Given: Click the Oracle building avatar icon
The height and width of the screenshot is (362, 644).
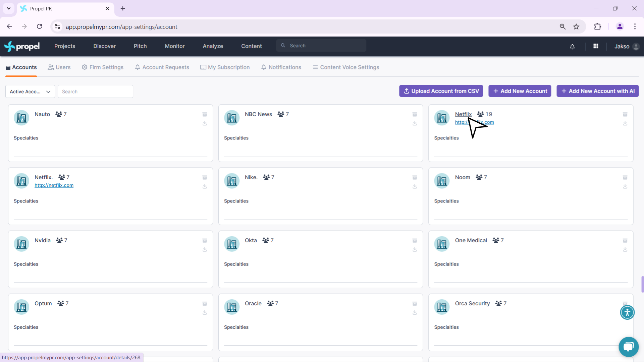Looking at the screenshot, I should click(232, 307).
